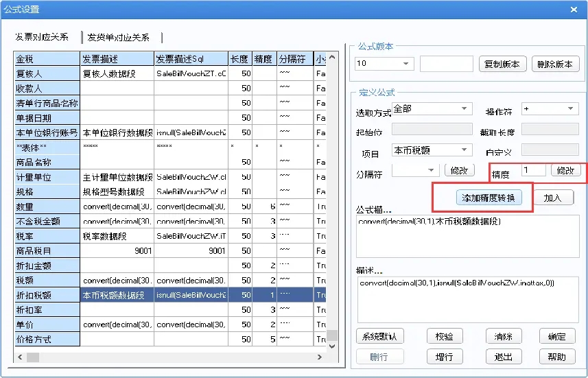Switch to 发货单对应关系 tab

[119, 37]
